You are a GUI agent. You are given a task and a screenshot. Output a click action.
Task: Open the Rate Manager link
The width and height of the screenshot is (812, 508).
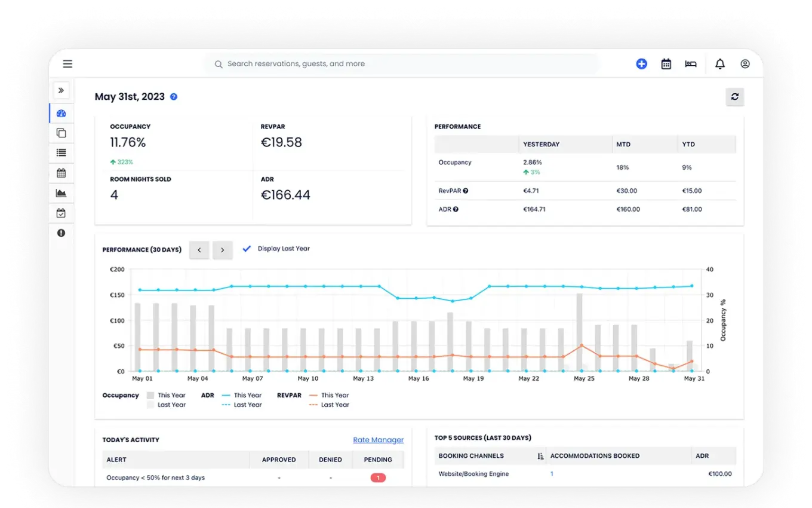click(x=378, y=439)
